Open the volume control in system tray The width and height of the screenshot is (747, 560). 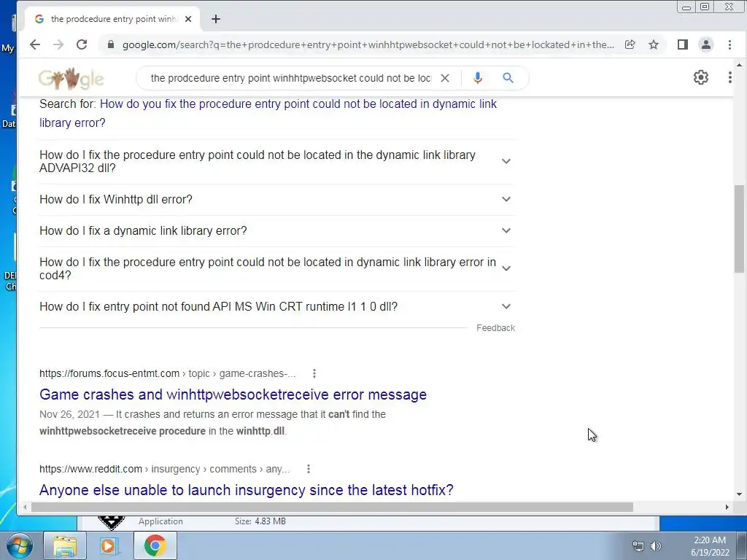pos(656,546)
